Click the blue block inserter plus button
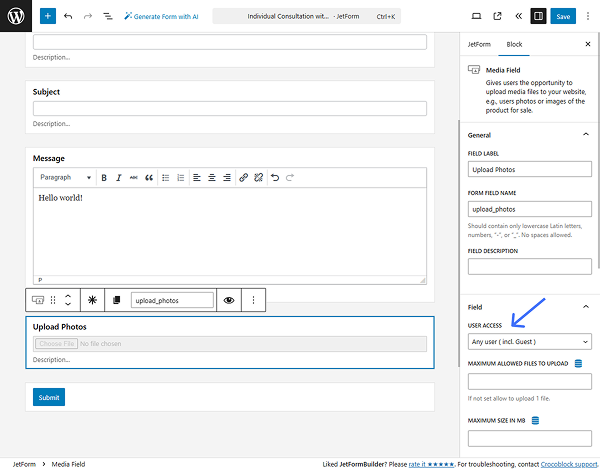This screenshot has width=600, height=470. [48, 16]
